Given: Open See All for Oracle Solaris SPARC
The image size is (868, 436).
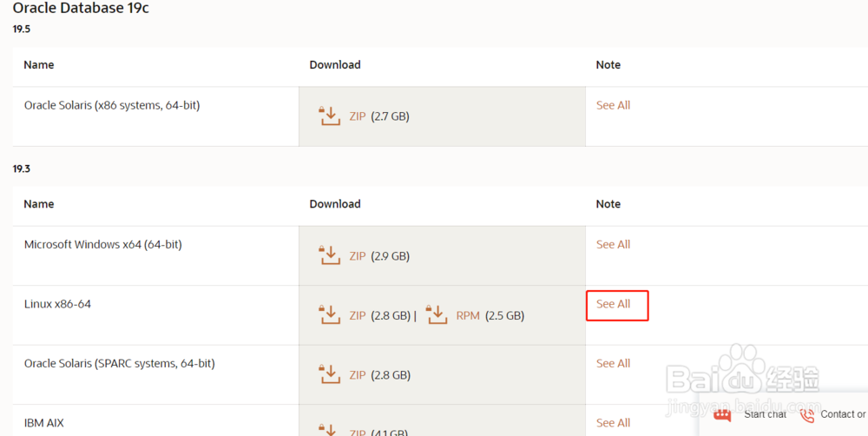Looking at the screenshot, I should (x=613, y=364).
